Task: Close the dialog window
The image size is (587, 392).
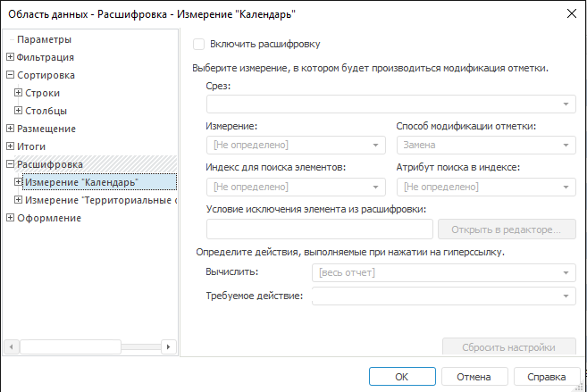Action: point(571,13)
